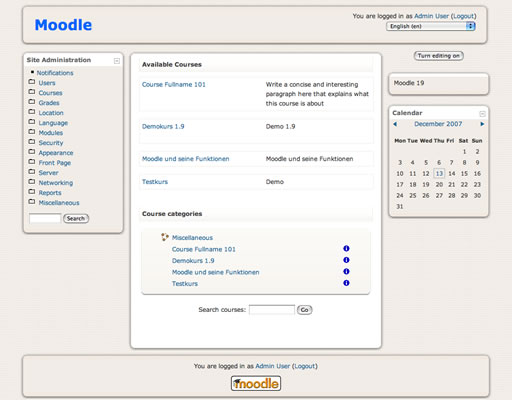
Task: Click the Moodle logo in the footer
Action: click(256, 383)
